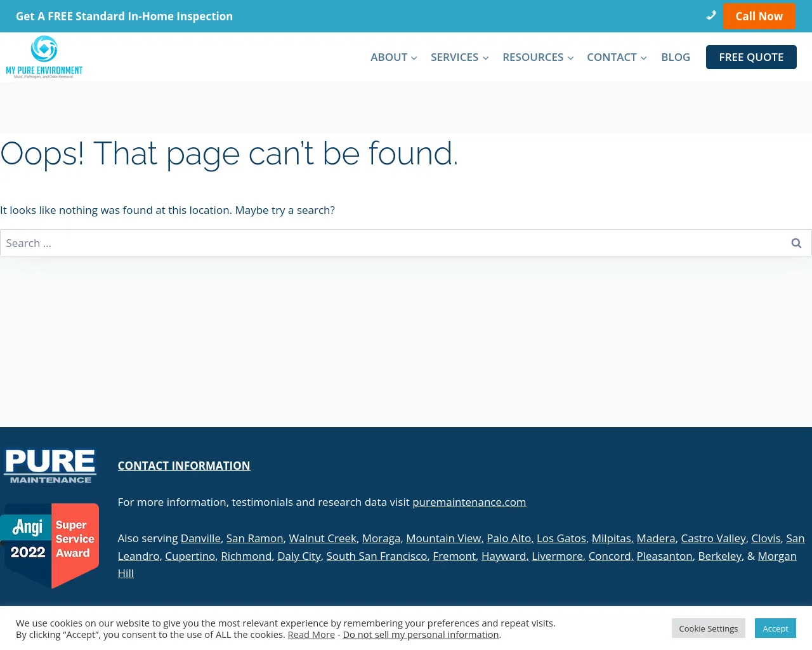Open the Richmond link
Viewport: 812px width, 650px height.
click(246, 556)
